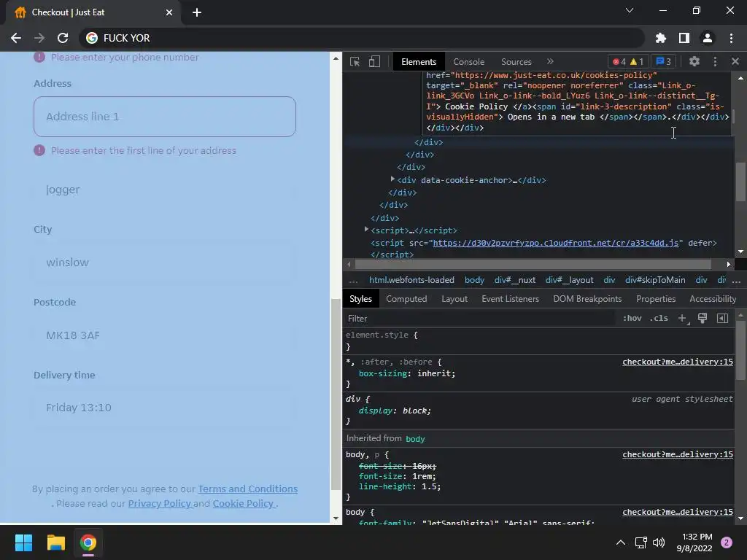Image resolution: width=747 pixels, height=560 pixels.
Task: Open the Terms and Conditions link
Action: pyautogui.click(x=248, y=489)
